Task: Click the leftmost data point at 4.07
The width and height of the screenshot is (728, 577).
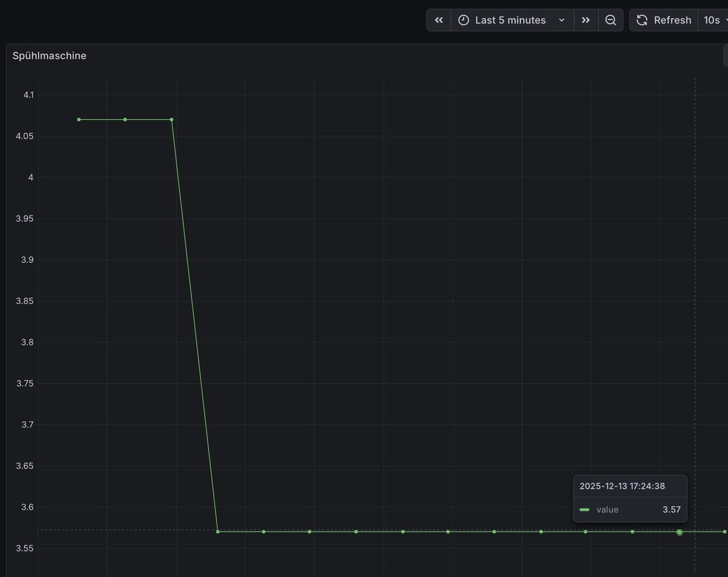Action: pos(79,120)
